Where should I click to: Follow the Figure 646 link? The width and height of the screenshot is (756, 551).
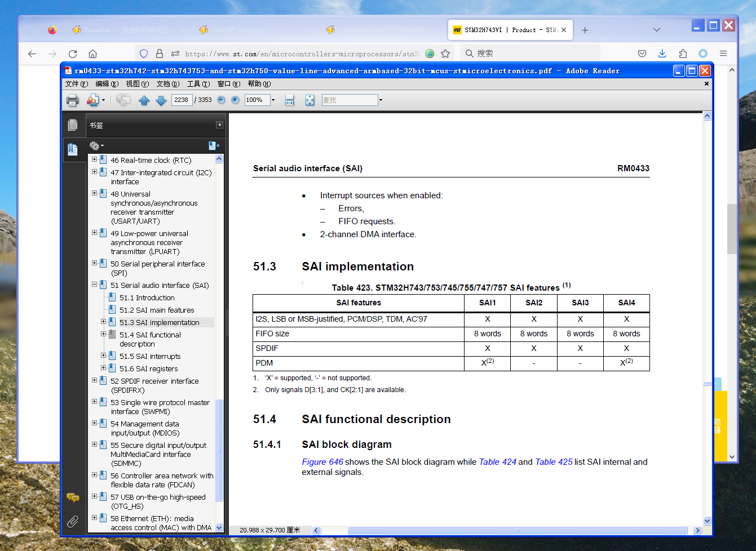(322, 462)
